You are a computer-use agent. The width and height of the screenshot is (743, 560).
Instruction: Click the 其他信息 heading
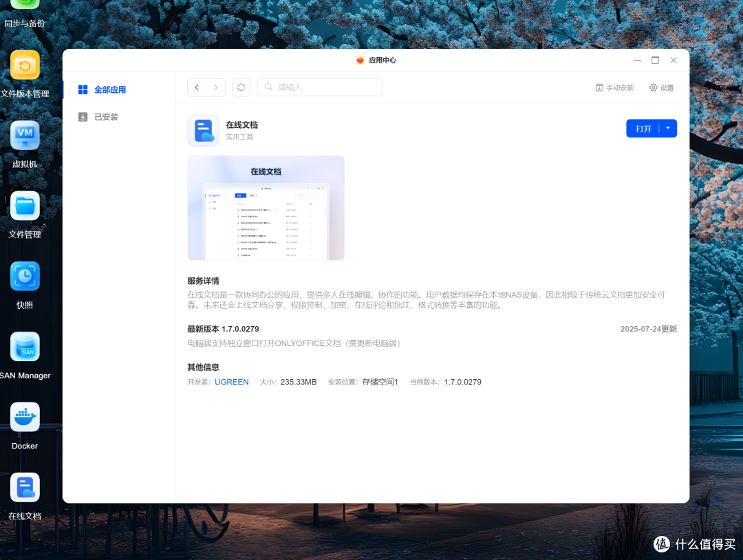(203, 367)
